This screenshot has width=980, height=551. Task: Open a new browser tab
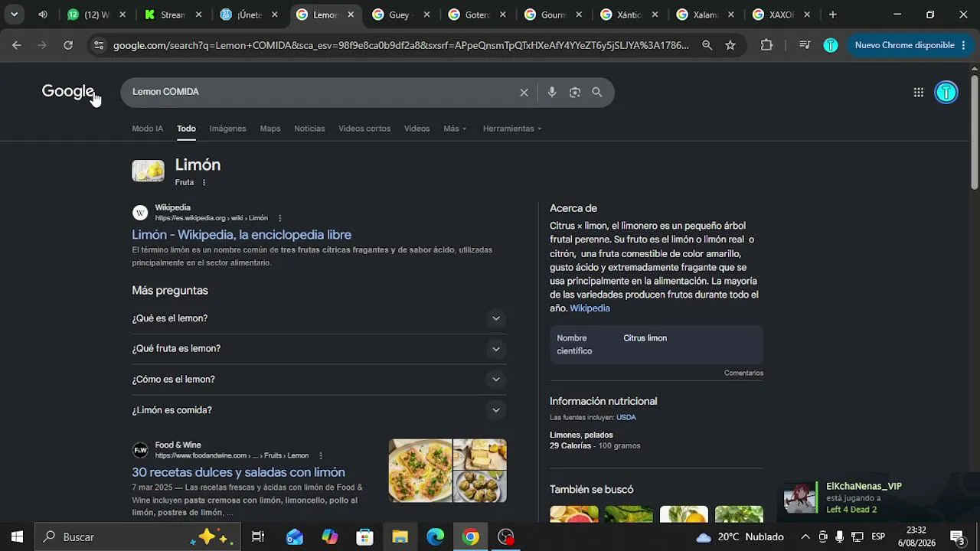tap(833, 15)
